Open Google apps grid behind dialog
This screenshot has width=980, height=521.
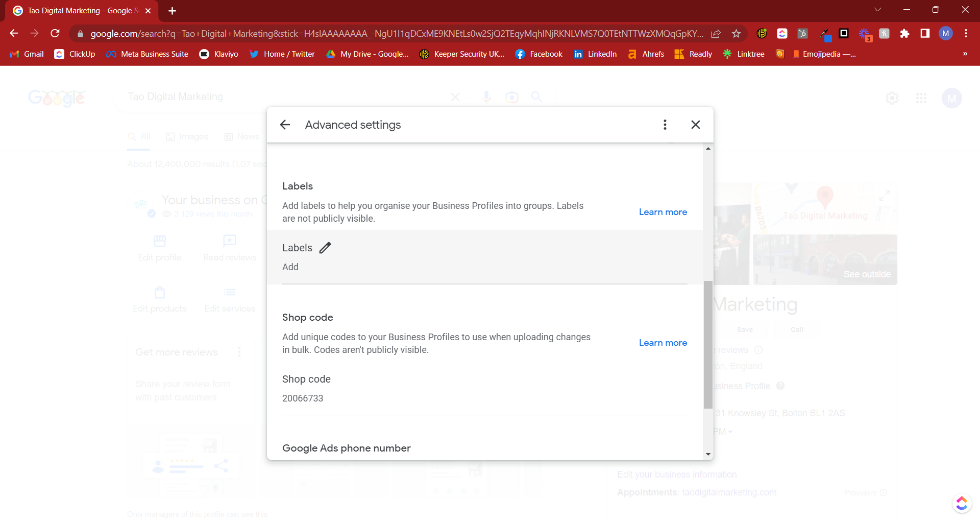[921, 98]
